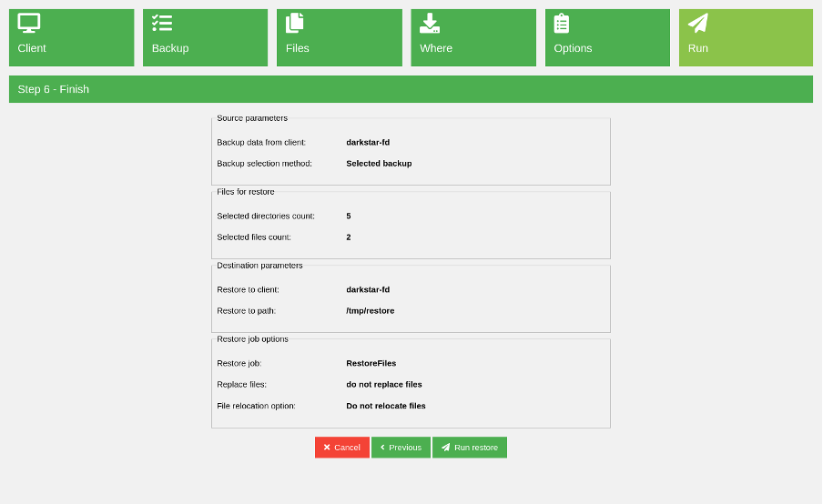Go to the Backup wizard step label
This screenshot has width=823, height=504.
click(x=170, y=48)
